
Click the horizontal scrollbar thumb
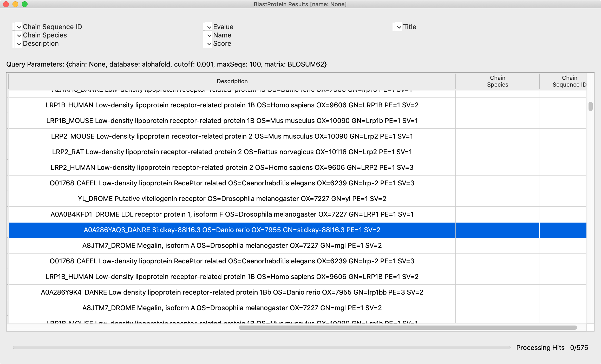[408, 328]
